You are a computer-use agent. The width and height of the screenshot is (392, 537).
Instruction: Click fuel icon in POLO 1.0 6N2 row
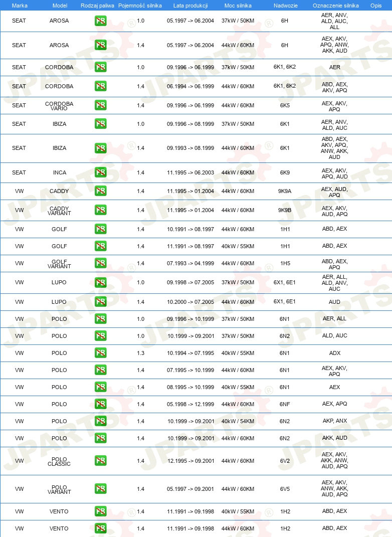tap(101, 335)
